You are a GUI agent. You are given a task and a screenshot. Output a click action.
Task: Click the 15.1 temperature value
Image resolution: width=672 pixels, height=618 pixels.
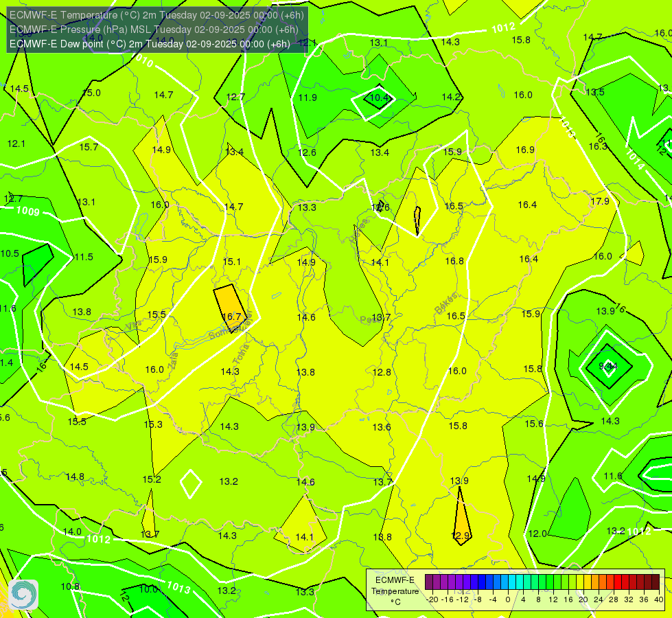pos(232,262)
